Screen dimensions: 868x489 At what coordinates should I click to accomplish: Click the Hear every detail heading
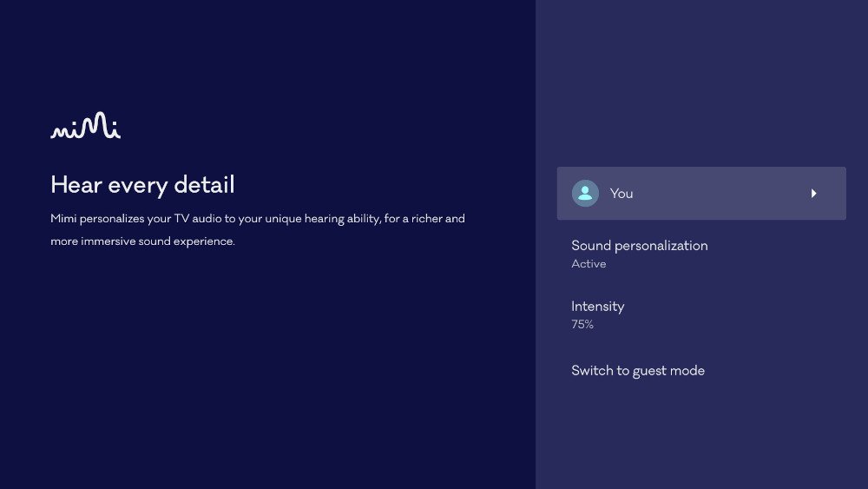pyautogui.click(x=142, y=185)
